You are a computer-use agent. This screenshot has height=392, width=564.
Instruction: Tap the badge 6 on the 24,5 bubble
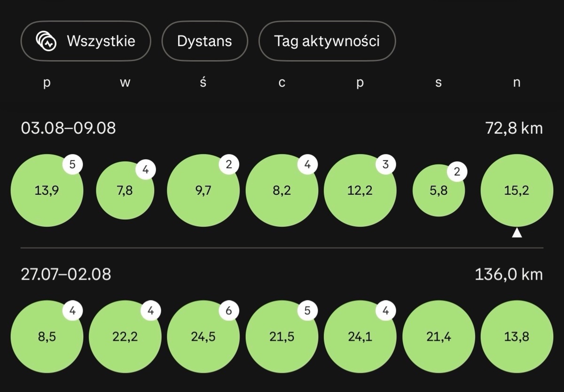tap(229, 311)
